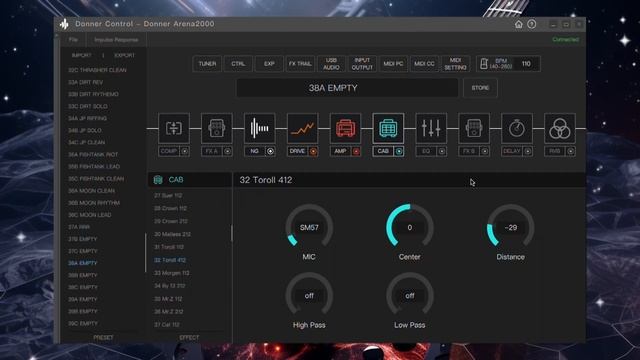Viewport: 640px width, 360px height.
Task: Switch to EFFECT list tab
Action: 189,338
